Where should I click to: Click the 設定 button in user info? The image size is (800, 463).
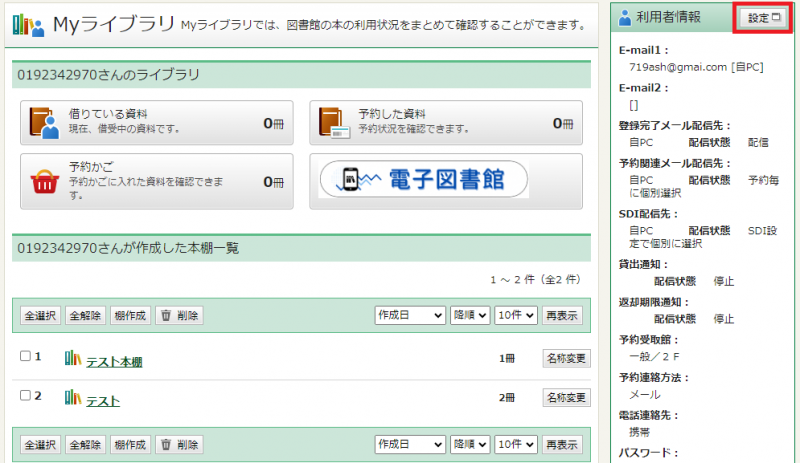point(765,18)
